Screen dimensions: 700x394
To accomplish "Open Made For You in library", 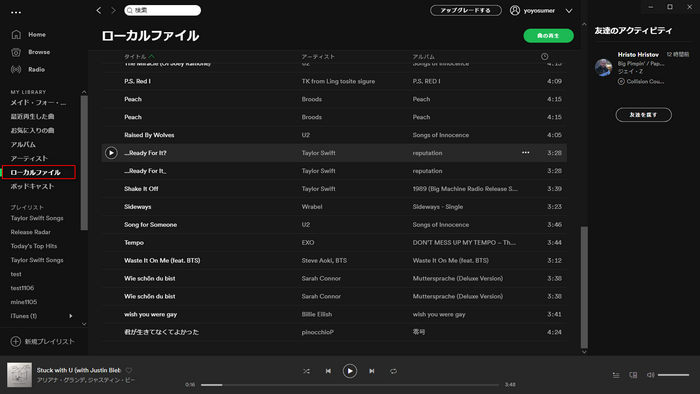I will [x=38, y=103].
